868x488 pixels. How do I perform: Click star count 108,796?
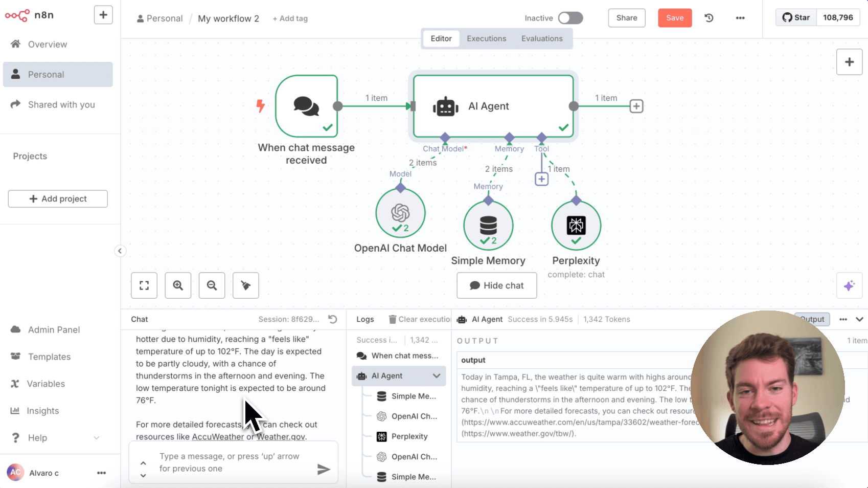[x=838, y=17]
